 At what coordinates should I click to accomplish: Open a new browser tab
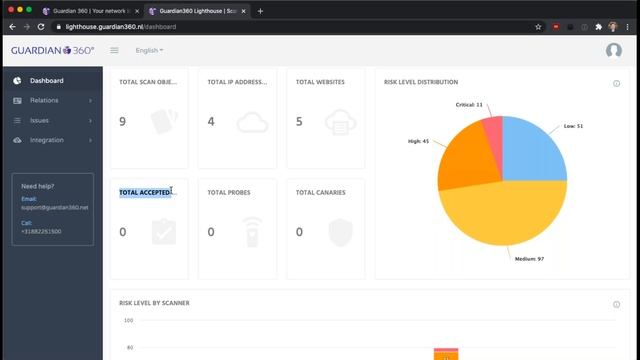[260, 11]
